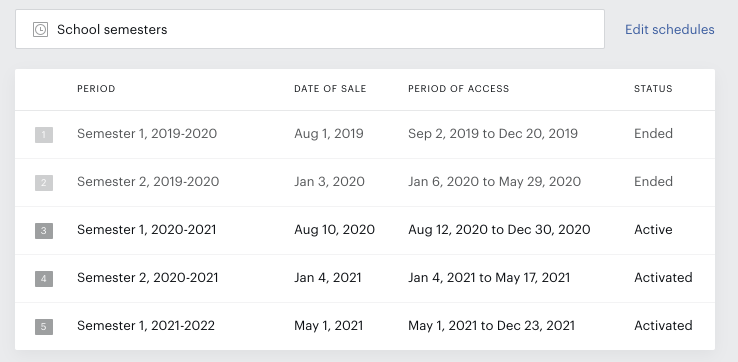The width and height of the screenshot is (738, 362).
Task: Open the Edit schedules link
Action: tap(669, 29)
